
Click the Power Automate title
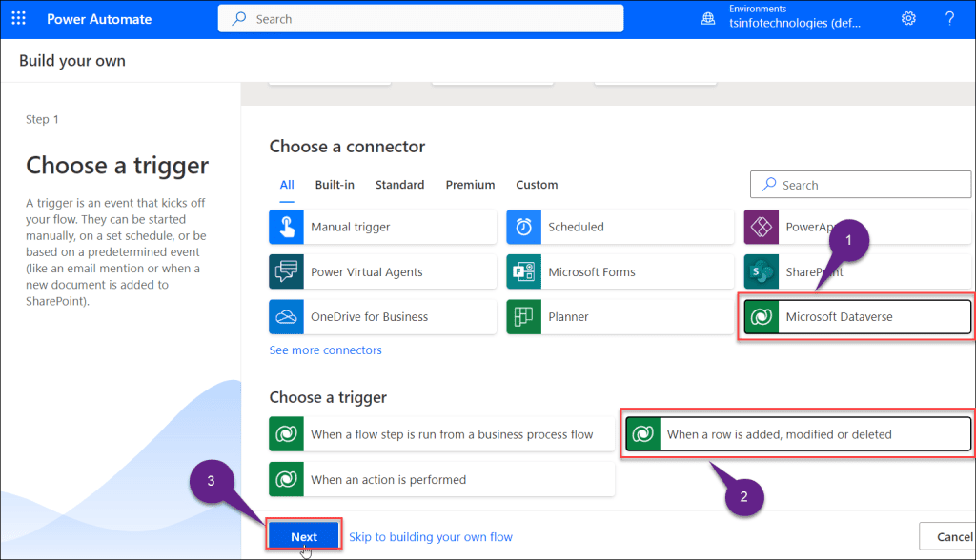99,19
